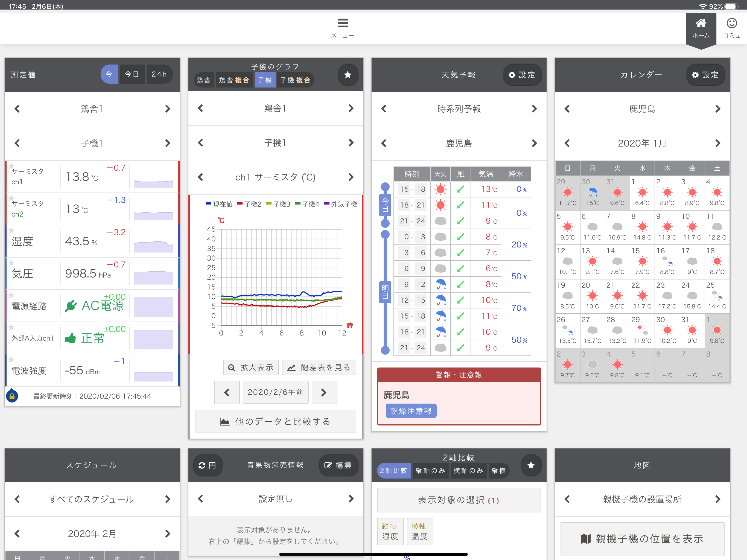The height and width of the screenshot is (560, 747).
Task: Tap the 子機2 red legend swatch
Action: [x=240, y=204]
